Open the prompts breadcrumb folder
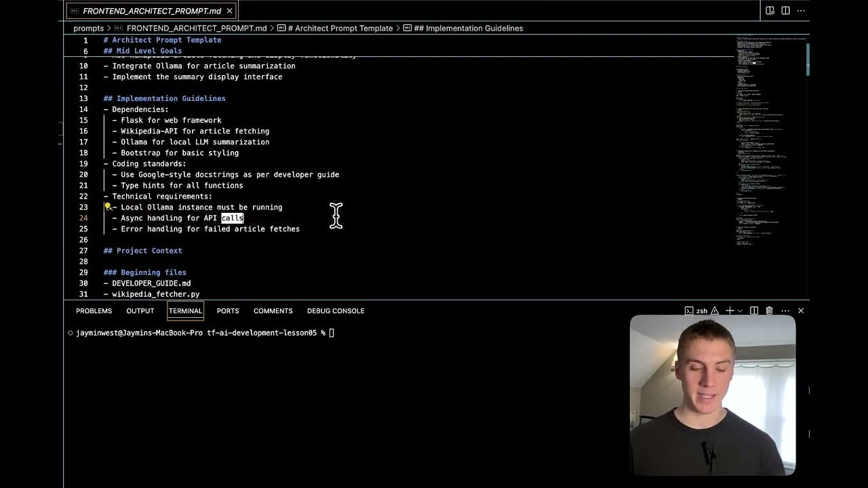This screenshot has height=488, width=868. pyautogui.click(x=89, y=28)
